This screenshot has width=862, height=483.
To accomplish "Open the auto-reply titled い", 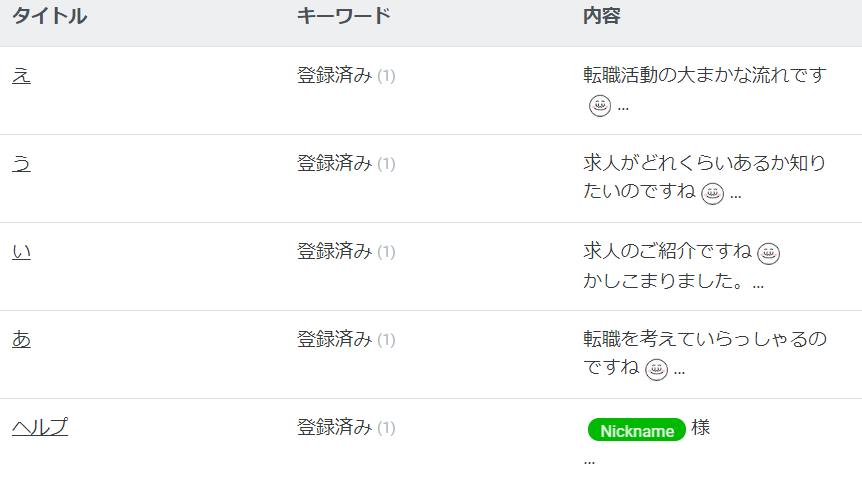I will 21,251.
